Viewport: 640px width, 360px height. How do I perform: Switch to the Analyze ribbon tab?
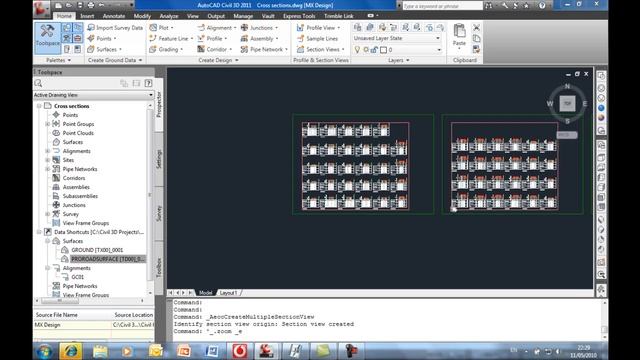169,16
